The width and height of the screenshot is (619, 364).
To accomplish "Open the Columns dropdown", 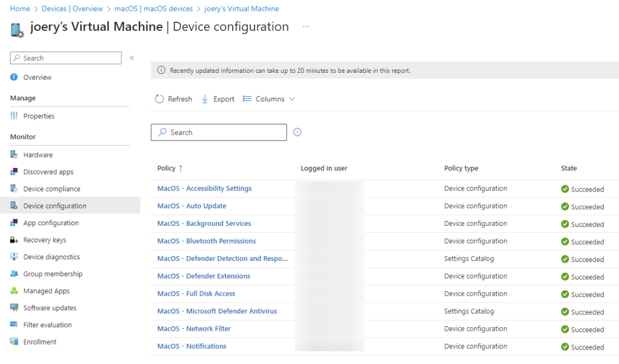I will [269, 99].
